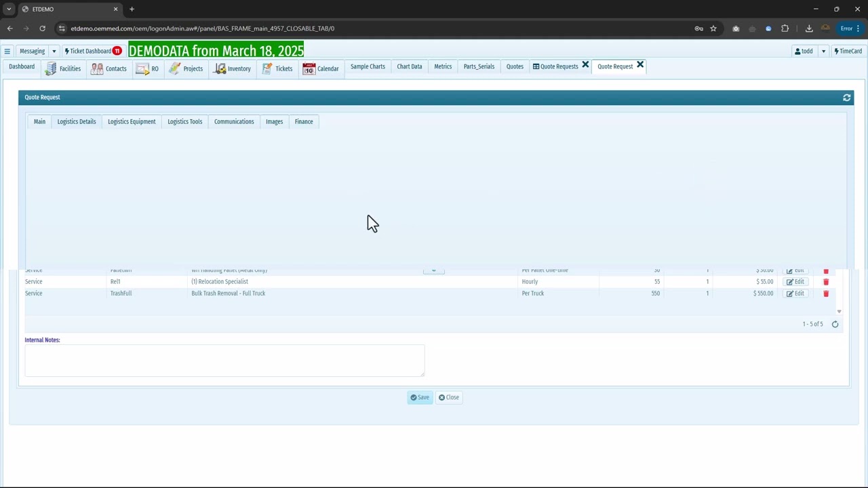
Task: Select the Logistics Equipment sub-tab
Action: coord(132,121)
